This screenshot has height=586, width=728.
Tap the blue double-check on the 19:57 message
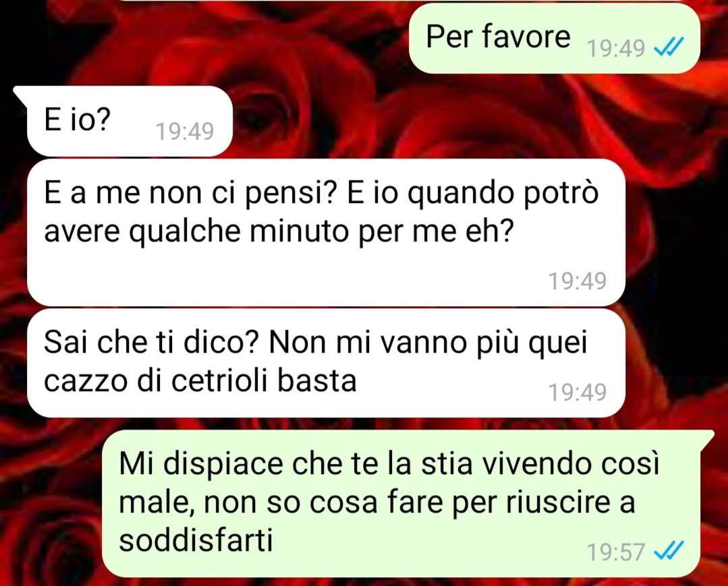point(669,551)
